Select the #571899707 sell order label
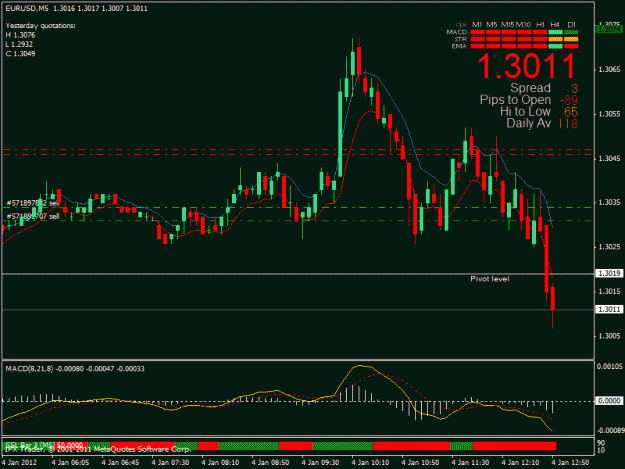The width and height of the screenshot is (625, 469). (x=33, y=216)
